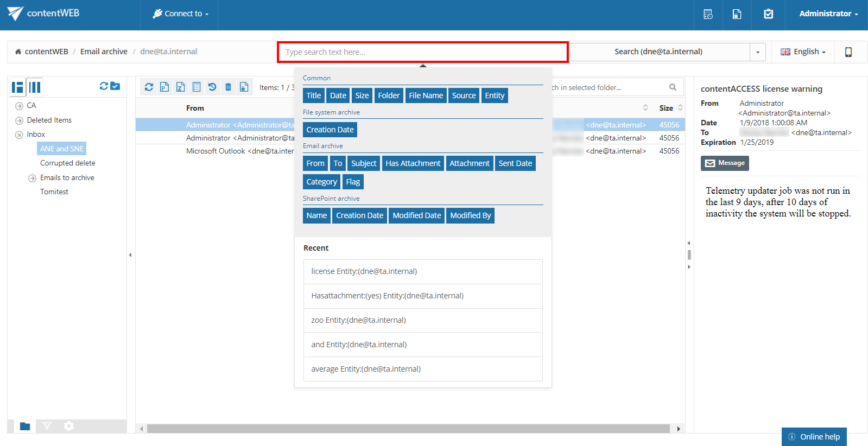Select recent search 'zoo Entity'
Image resolution: width=868 pixels, height=446 pixels.
pos(423,320)
